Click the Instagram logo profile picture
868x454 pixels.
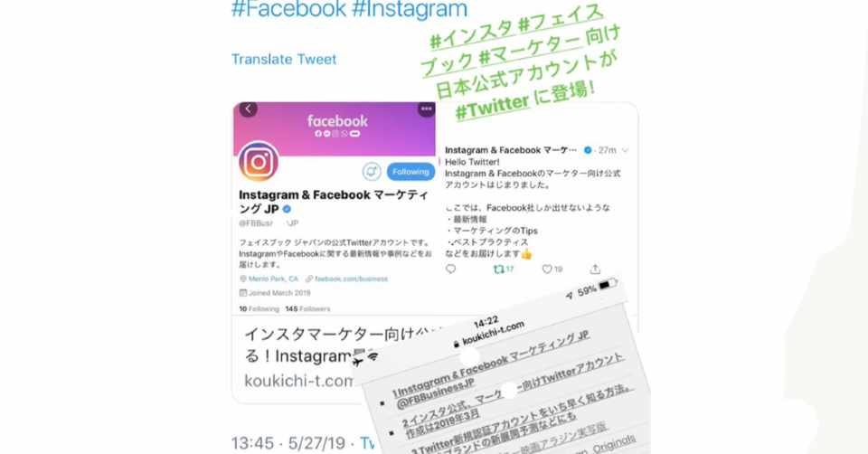pos(259,161)
